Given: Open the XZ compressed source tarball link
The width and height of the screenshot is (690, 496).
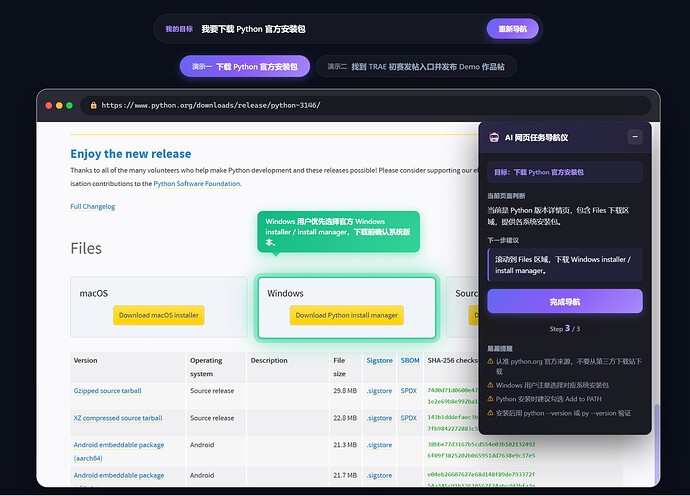Looking at the screenshot, I should coord(118,418).
